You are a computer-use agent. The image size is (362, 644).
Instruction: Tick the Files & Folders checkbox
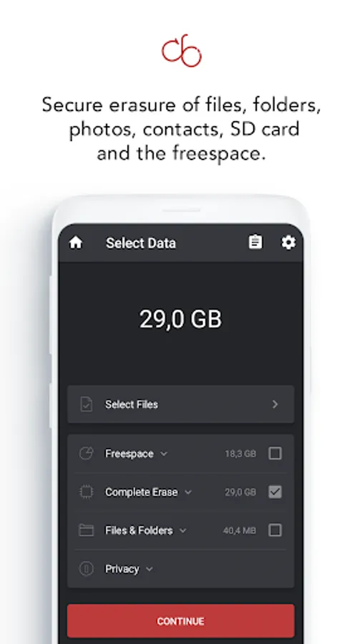[x=275, y=530]
